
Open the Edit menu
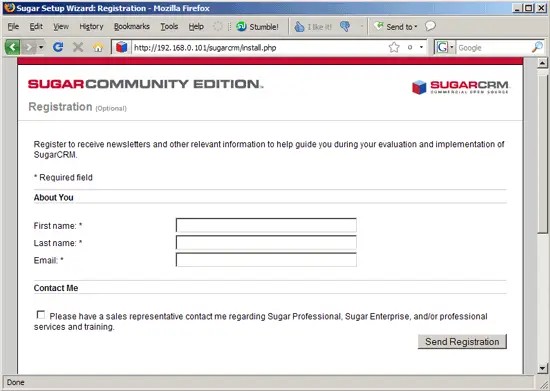pos(36,27)
